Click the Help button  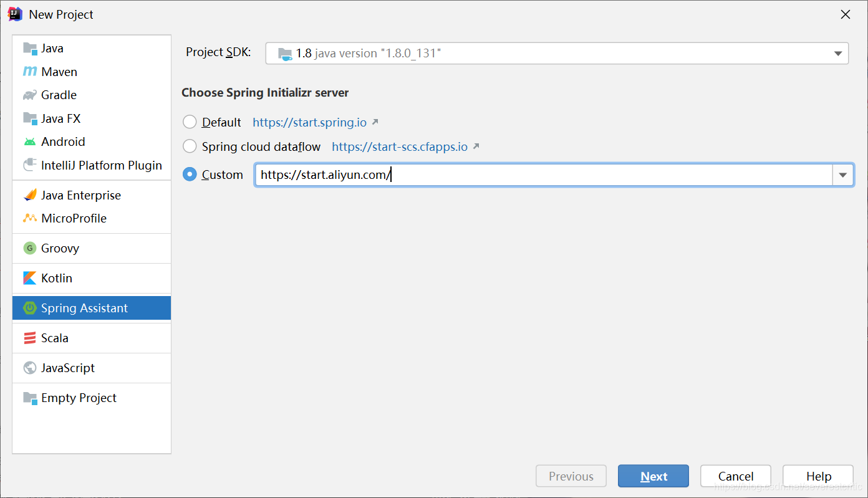tap(818, 476)
